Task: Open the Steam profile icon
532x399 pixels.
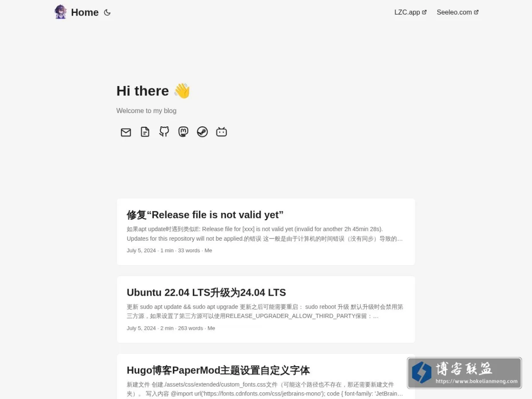Action: (202, 132)
